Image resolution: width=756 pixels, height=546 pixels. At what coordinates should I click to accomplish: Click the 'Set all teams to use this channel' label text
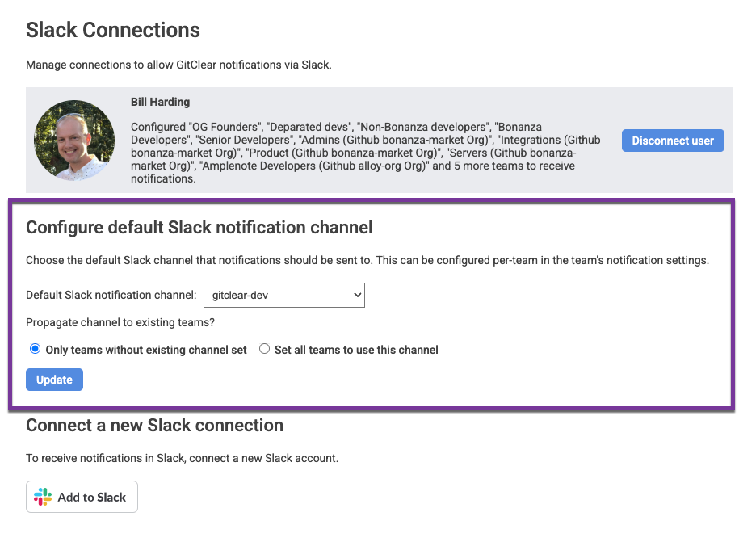coord(356,350)
